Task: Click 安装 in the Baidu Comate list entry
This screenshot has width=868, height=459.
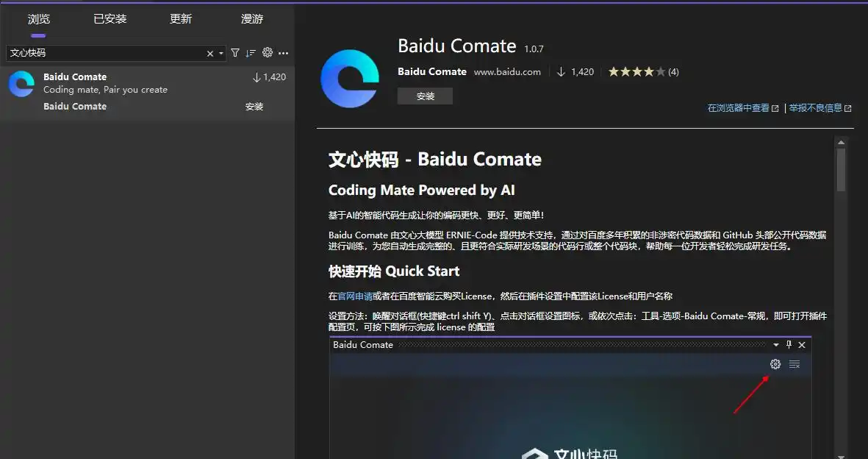Action: 254,107
